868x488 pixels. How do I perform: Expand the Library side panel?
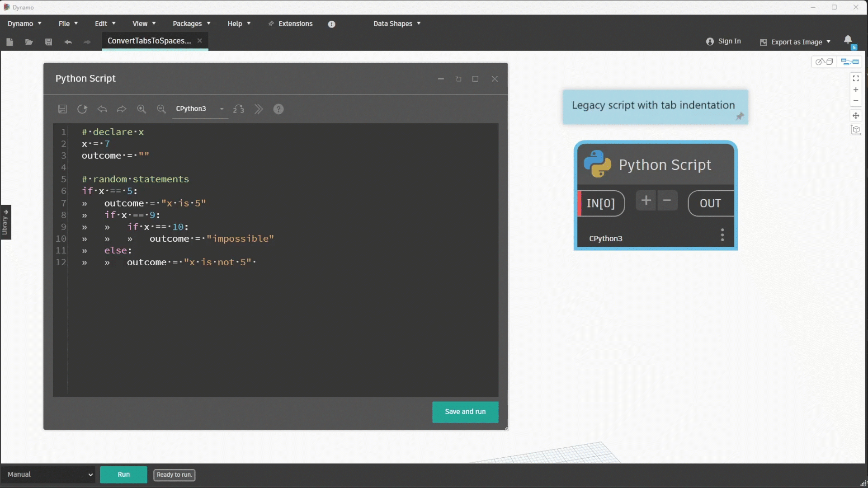(5, 222)
